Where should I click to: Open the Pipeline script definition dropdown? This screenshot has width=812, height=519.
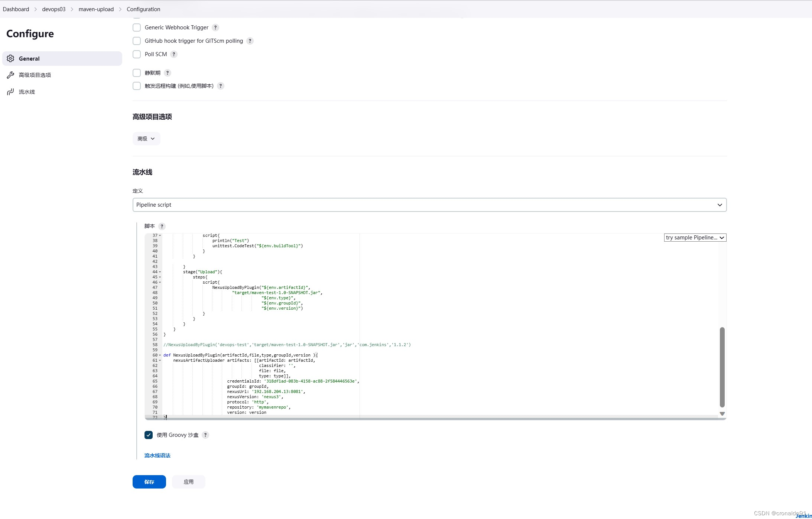coord(429,205)
